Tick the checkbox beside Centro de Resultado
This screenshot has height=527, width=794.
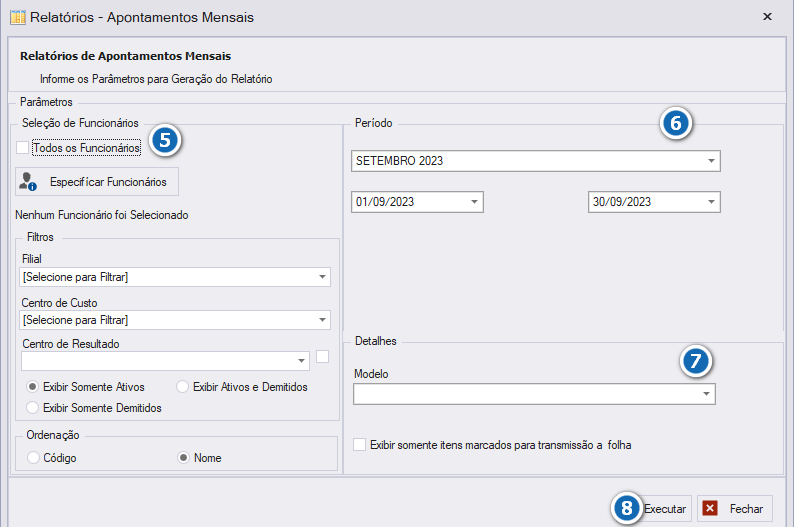tap(323, 356)
